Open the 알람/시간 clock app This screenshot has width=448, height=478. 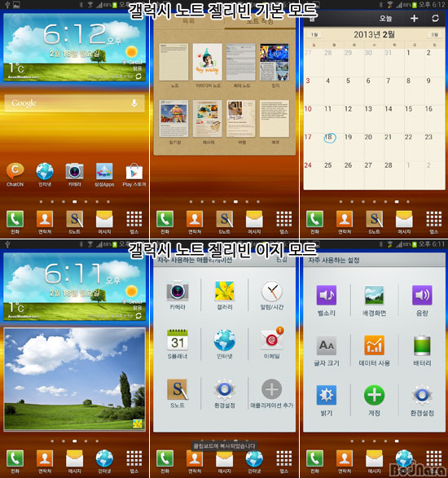[272, 295]
